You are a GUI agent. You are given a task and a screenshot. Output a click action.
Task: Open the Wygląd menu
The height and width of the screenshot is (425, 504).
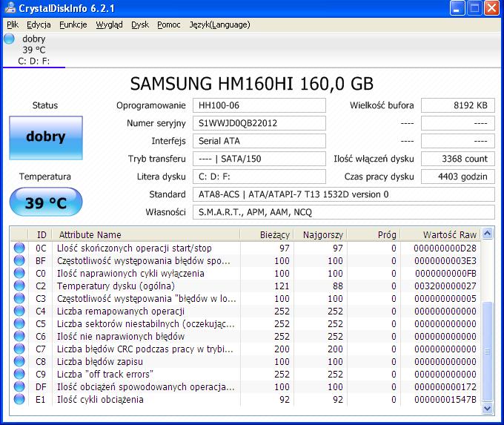(109, 24)
